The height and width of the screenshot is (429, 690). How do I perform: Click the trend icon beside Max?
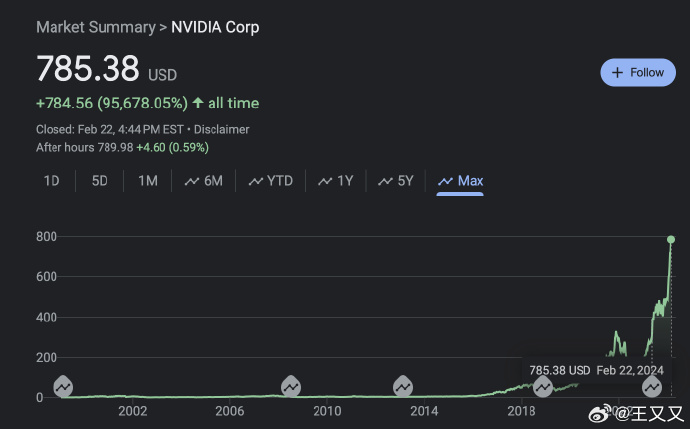point(445,181)
